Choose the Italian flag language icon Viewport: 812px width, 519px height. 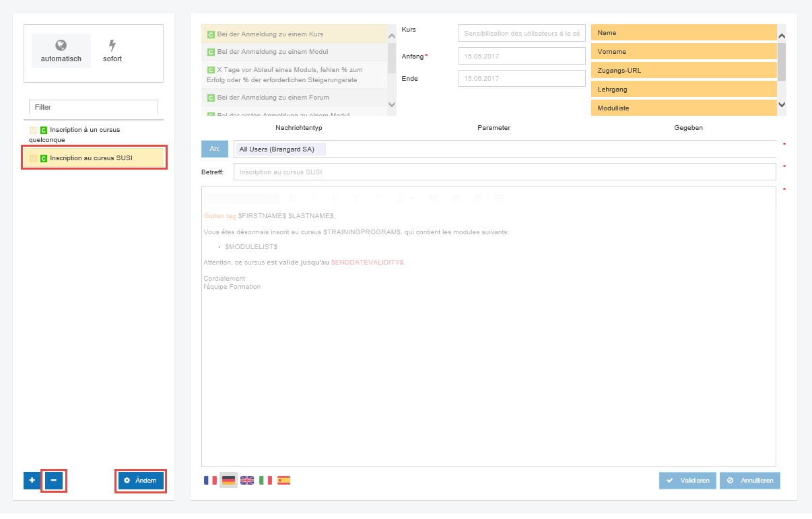click(265, 480)
